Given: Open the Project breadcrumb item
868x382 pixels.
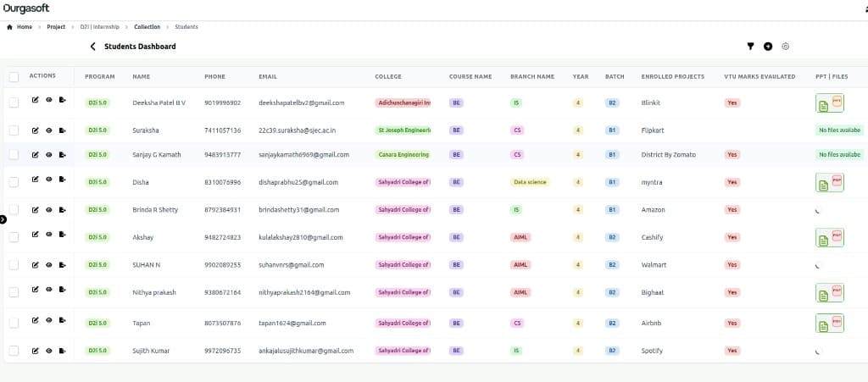Looking at the screenshot, I should (56, 26).
